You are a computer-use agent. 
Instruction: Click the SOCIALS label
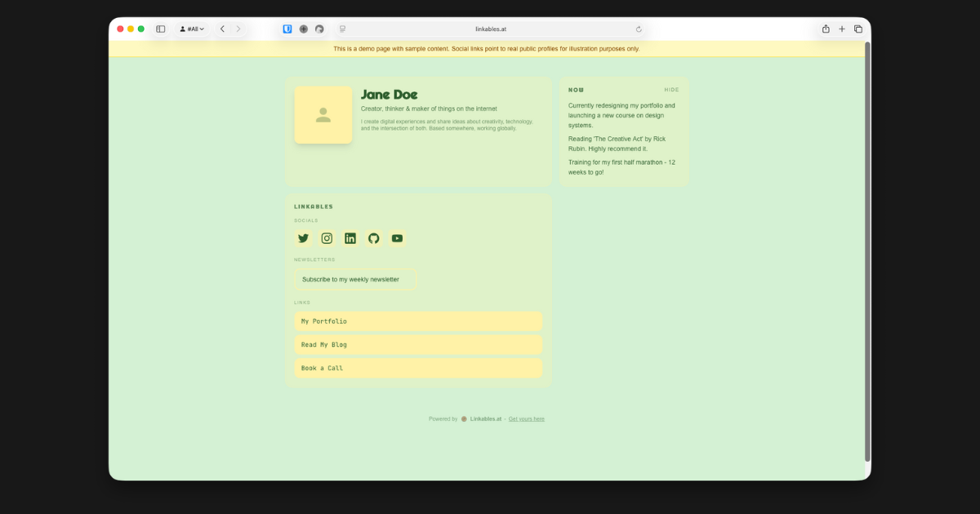point(306,220)
